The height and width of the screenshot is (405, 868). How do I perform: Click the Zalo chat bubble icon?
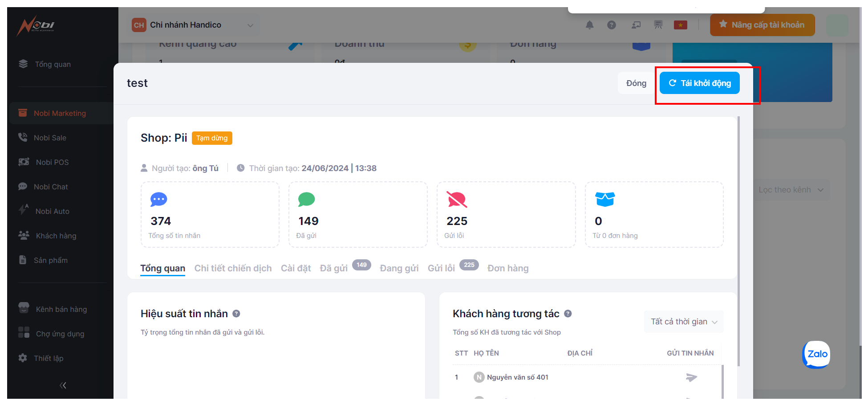click(816, 354)
